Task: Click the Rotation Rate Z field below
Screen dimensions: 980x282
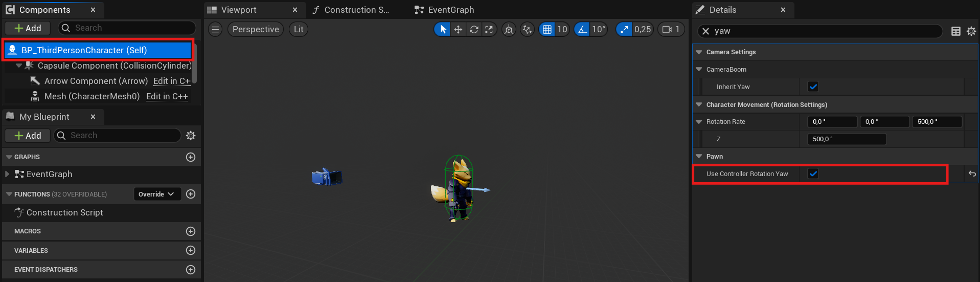Action: (x=847, y=139)
